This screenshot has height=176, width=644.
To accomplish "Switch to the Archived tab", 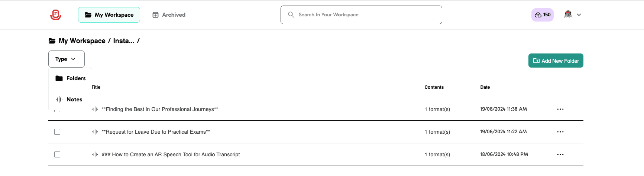I will (x=169, y=15).
